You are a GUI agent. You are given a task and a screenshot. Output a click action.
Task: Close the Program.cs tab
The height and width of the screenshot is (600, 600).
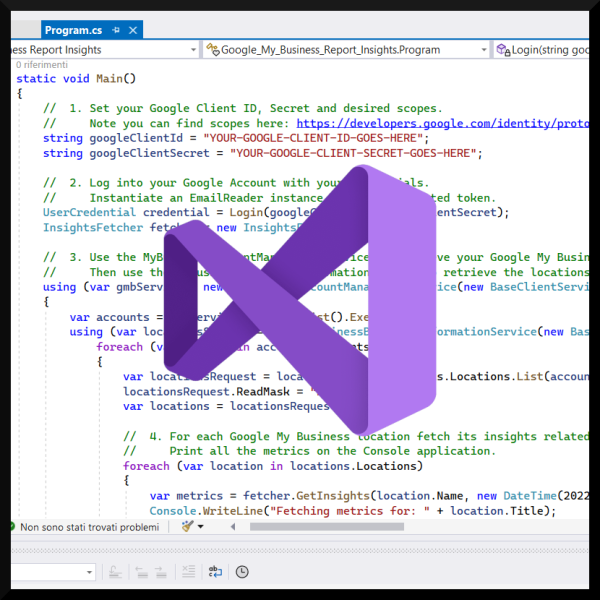[x=133, y=30]
